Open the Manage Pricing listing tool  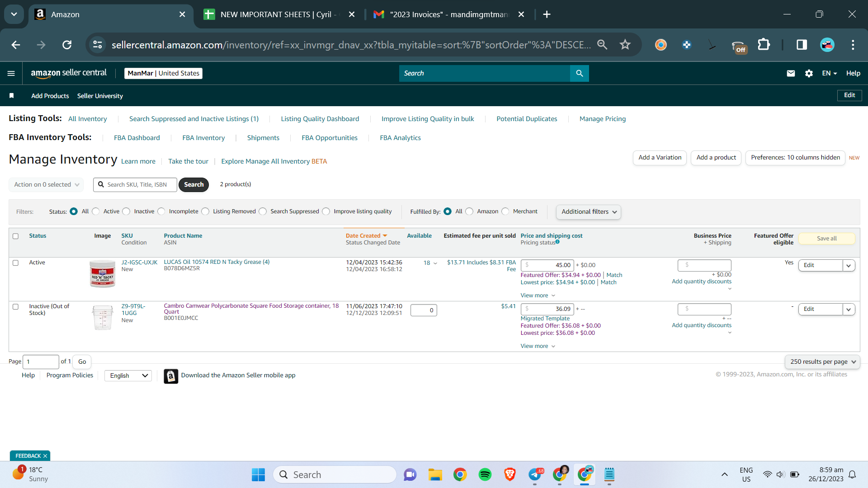(603, 119)
